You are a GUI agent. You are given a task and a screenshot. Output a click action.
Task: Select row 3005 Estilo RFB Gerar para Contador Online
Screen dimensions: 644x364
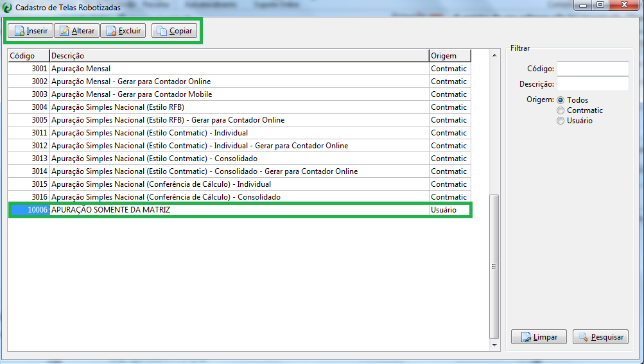click(239, 120)
